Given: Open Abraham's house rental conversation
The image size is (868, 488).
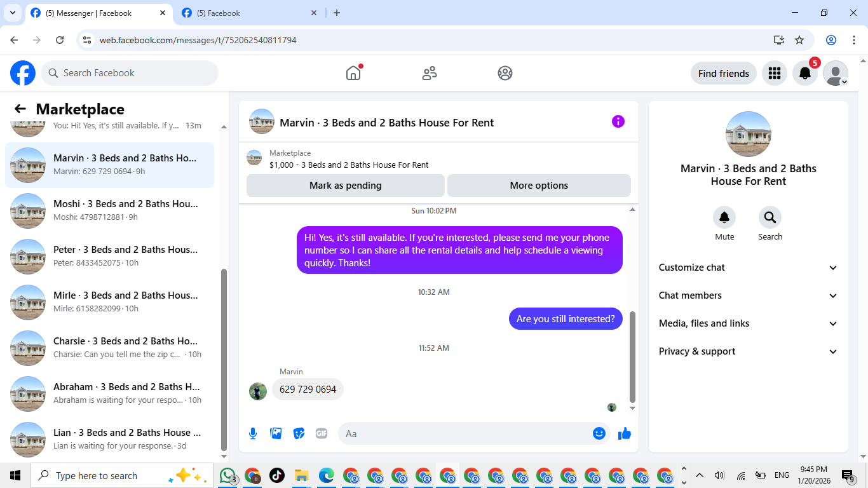Looking at the screenshot, I should [109, 394].
